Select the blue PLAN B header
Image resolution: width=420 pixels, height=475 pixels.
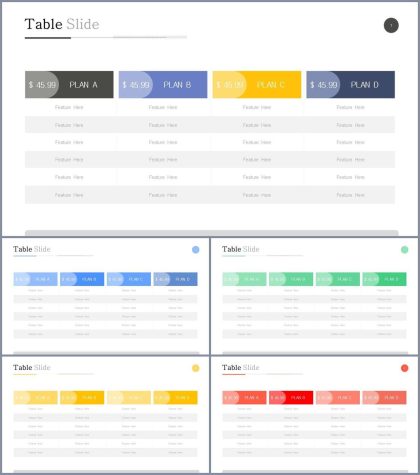click(163, 85)
